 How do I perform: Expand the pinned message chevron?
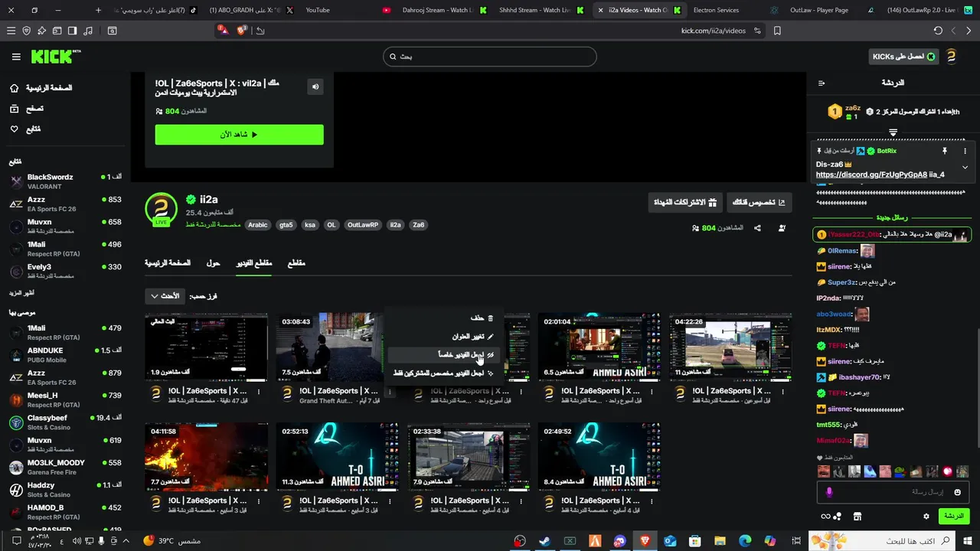click(x=965, y=167)
